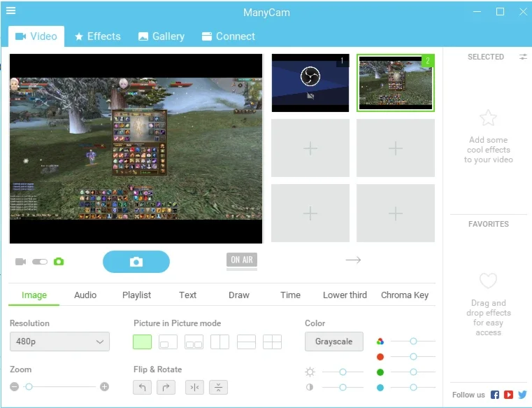Select horizontal top-bottom split layout

click(246, 342)
